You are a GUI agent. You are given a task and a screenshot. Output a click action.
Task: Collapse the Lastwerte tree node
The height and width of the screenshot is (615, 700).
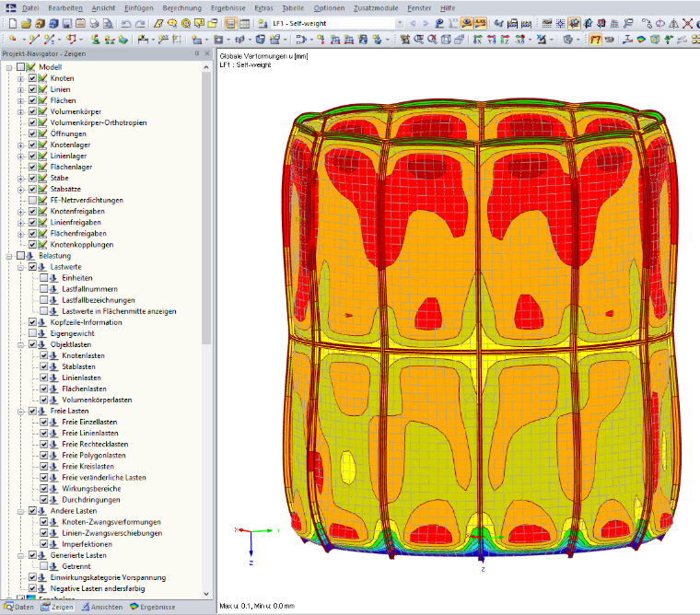click(20, 267)
